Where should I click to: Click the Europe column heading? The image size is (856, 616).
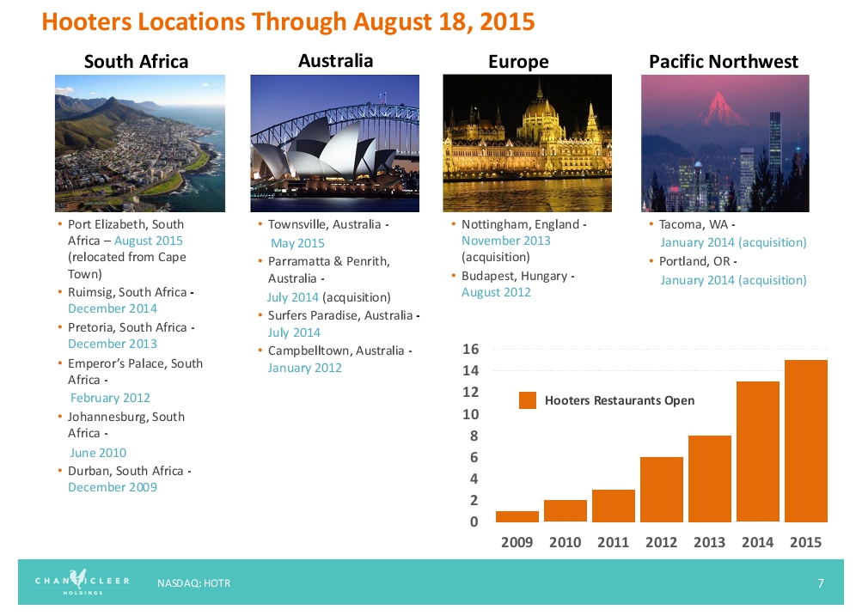[x=518, y=62]
